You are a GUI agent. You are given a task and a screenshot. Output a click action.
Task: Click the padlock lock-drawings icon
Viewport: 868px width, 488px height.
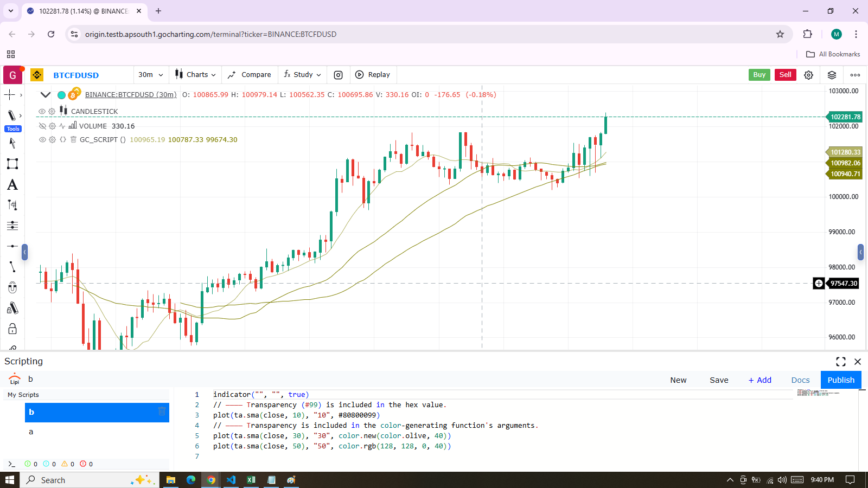(12, 329)
